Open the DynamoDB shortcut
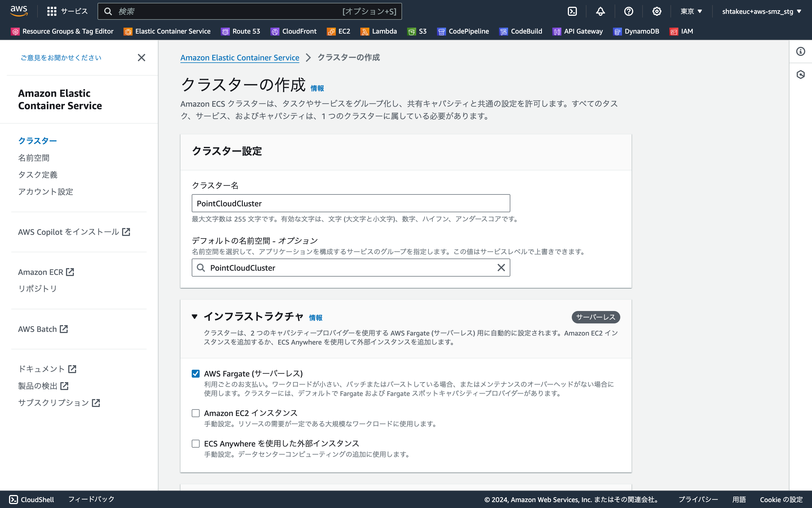The height and width of the screenshot is (508, 812). (636, 31)
